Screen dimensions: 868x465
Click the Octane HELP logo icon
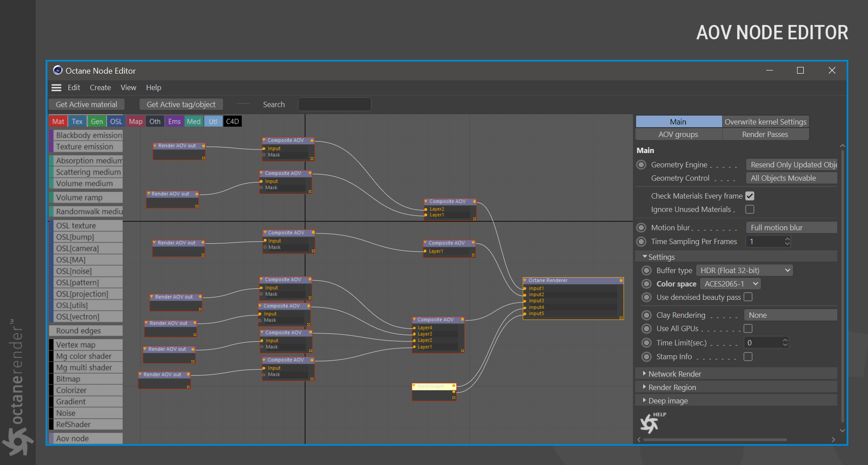click(x=653, y=423)
